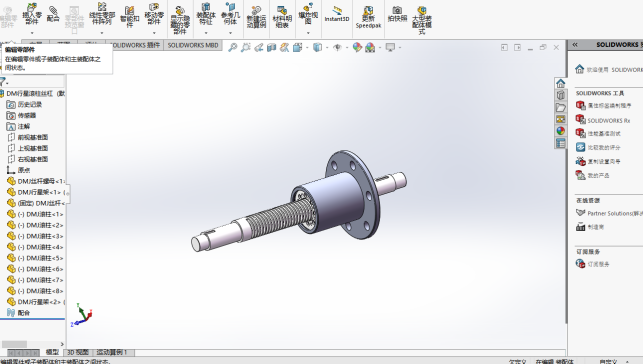Toggle the Instant3D tool
This screenshot has height=364, width=643.
pyautogui.click(x=337, y=15)
